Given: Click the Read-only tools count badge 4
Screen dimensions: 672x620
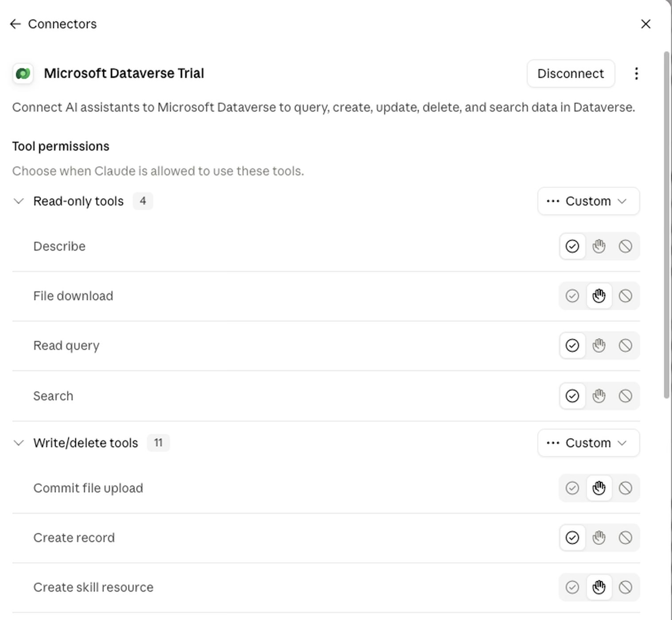Looking at the screenshot, I should (x=143, y=201).
